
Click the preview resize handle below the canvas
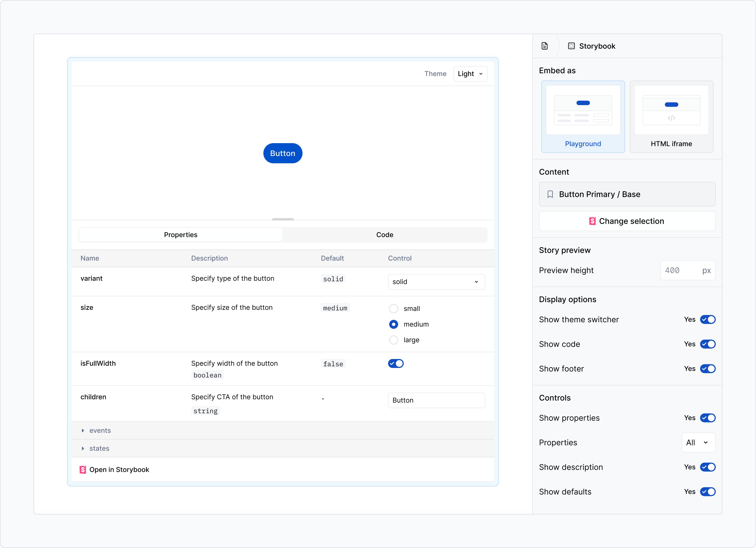coord(283,219)
